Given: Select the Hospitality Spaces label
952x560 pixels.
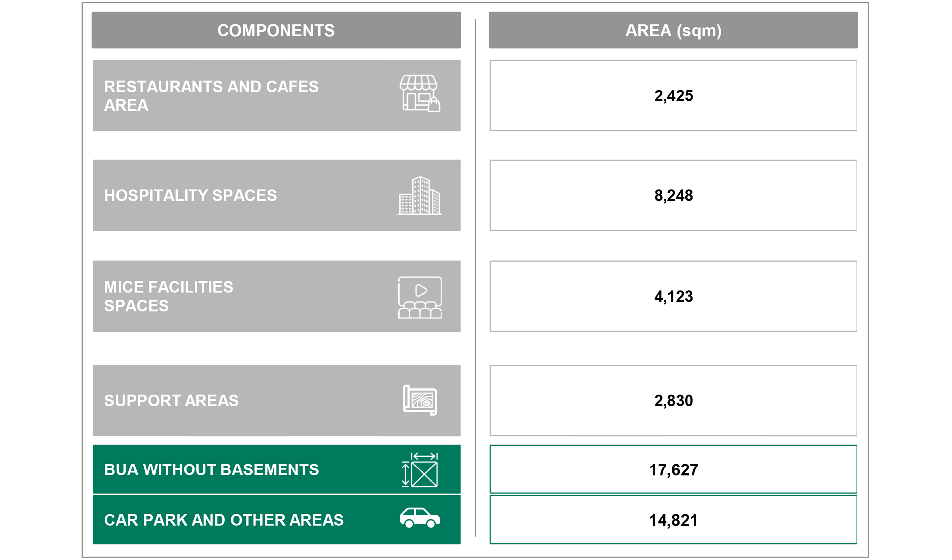Looking at the screenshot, I should point(190,195).
